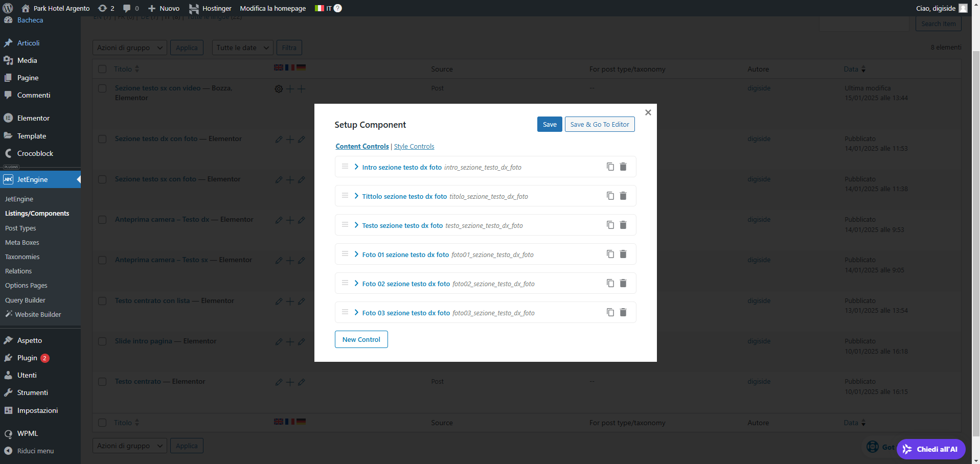Open the Meta Boxes submenu item
The image size is (980, 464).
(x=22, y=242)
